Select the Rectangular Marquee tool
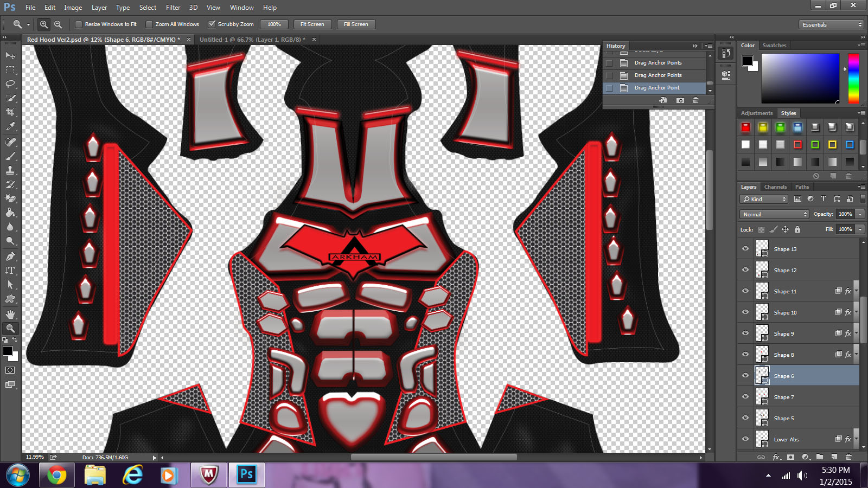 click(10, 70)
